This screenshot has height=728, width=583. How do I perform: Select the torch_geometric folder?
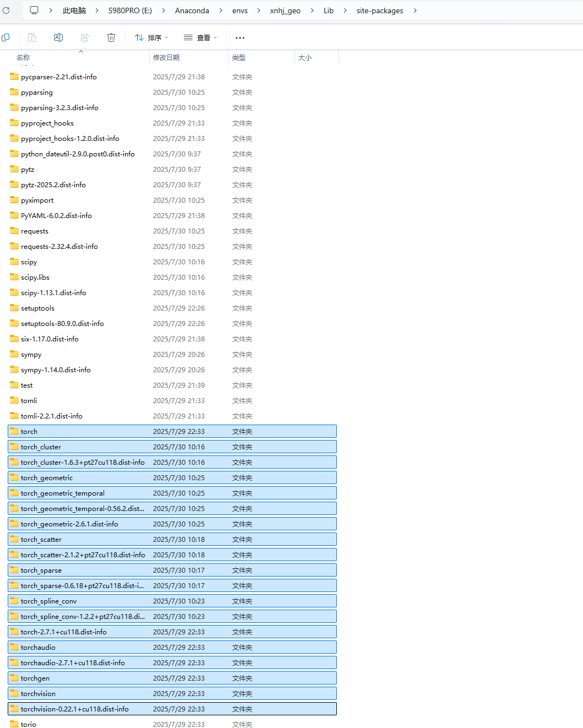coord(172,478)
